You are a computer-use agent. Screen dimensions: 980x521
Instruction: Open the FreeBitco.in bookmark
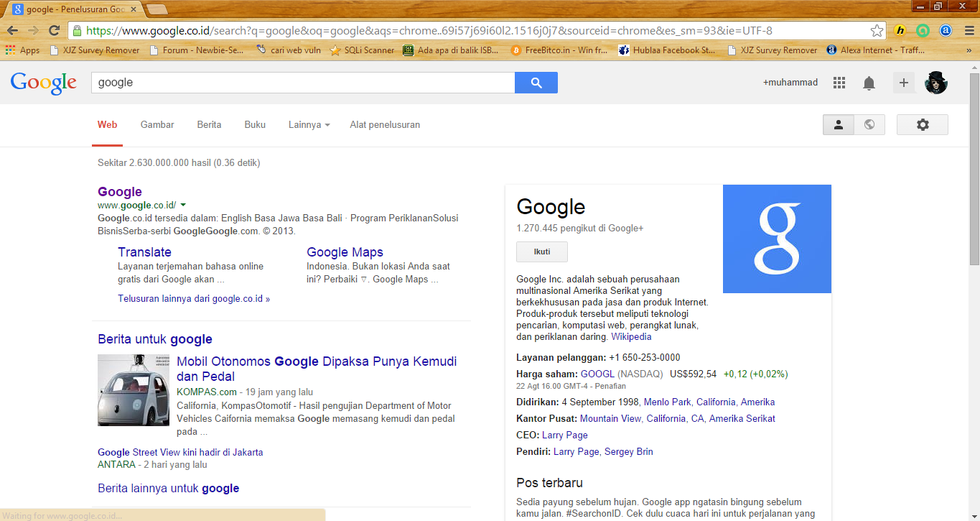(559, 50)
